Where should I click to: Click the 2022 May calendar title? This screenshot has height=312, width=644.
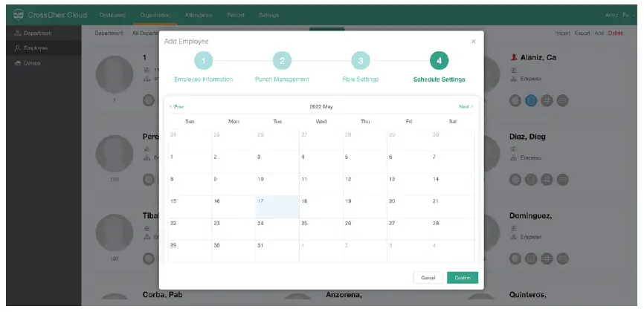click(x=321, y=107)
